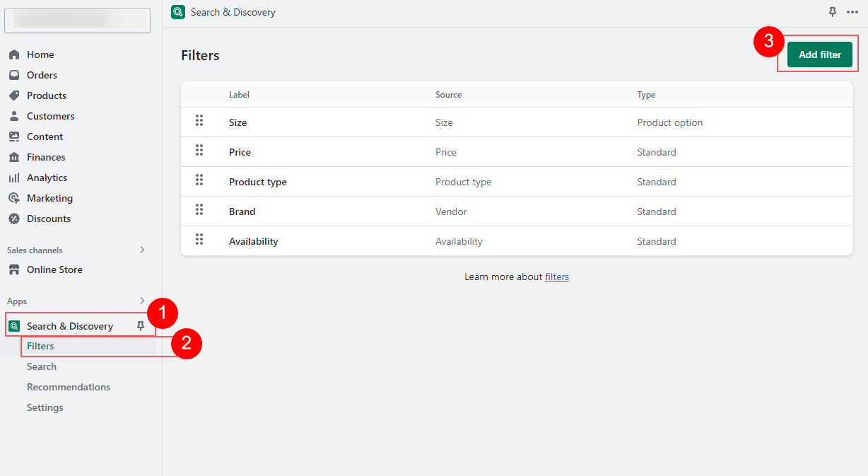Click the 'Apps' section label

click(x=17, y=301)
